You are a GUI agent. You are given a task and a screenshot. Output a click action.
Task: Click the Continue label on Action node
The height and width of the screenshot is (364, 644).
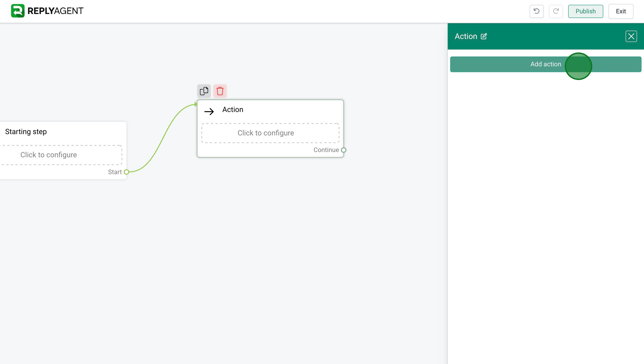326,150
